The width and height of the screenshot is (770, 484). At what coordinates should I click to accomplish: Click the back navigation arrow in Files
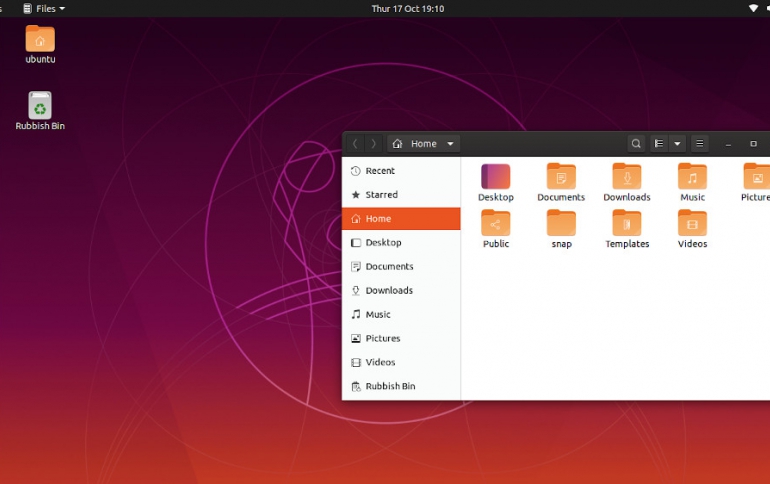[355, 144]
